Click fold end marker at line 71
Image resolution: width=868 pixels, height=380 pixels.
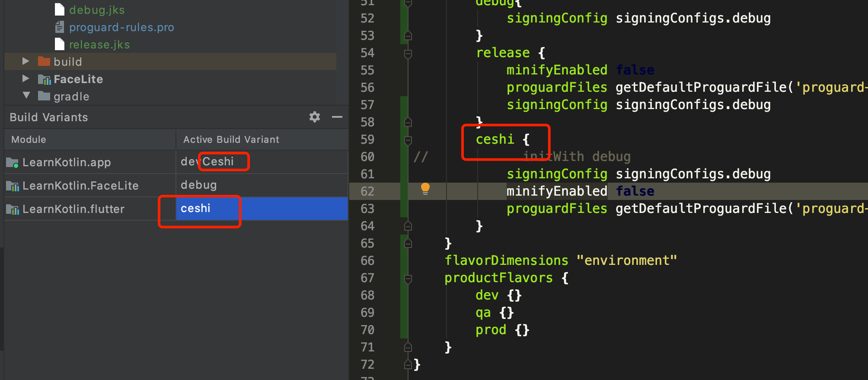[x=408, y=347]
